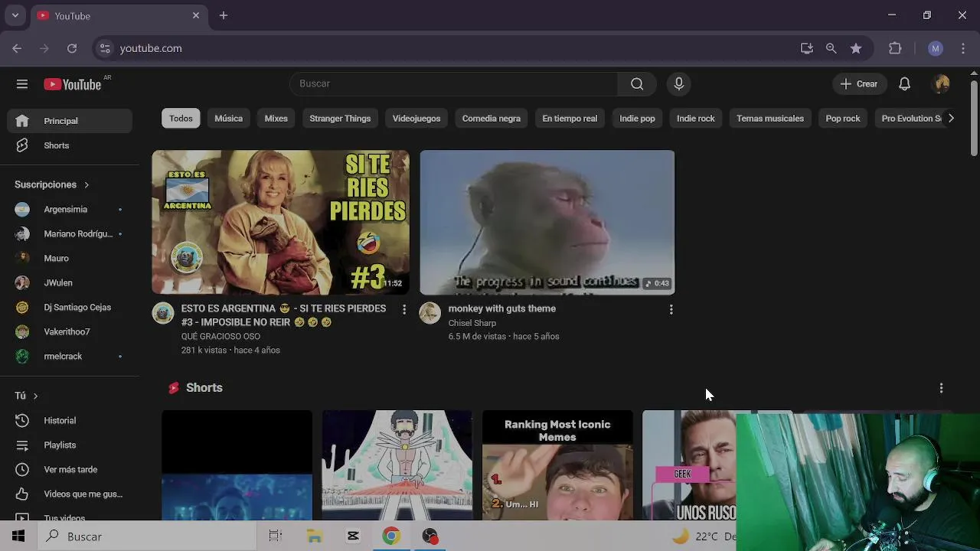Open options for monkey with guts theme

pos(671,309)
